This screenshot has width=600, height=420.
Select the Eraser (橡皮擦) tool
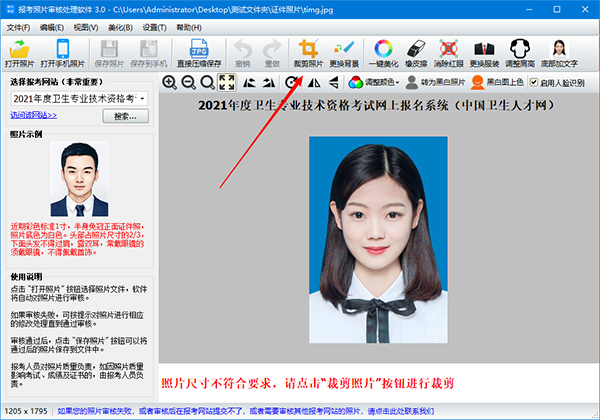click(x=417, y=50)
